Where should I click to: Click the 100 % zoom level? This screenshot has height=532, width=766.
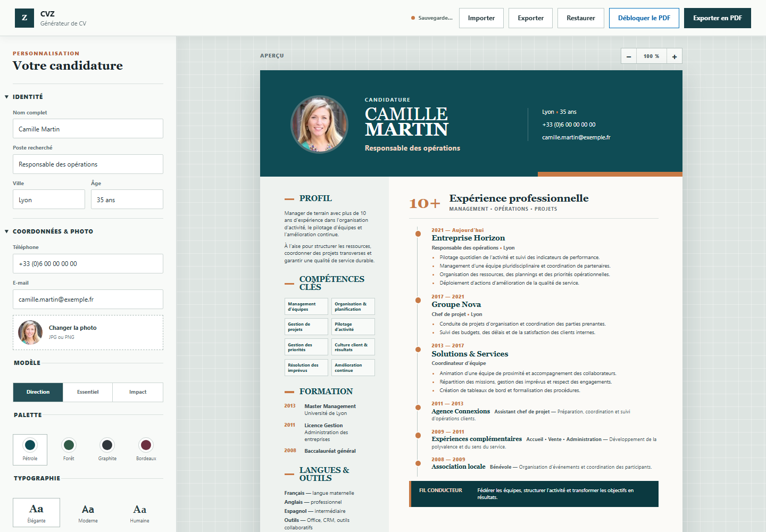(651, 56)
